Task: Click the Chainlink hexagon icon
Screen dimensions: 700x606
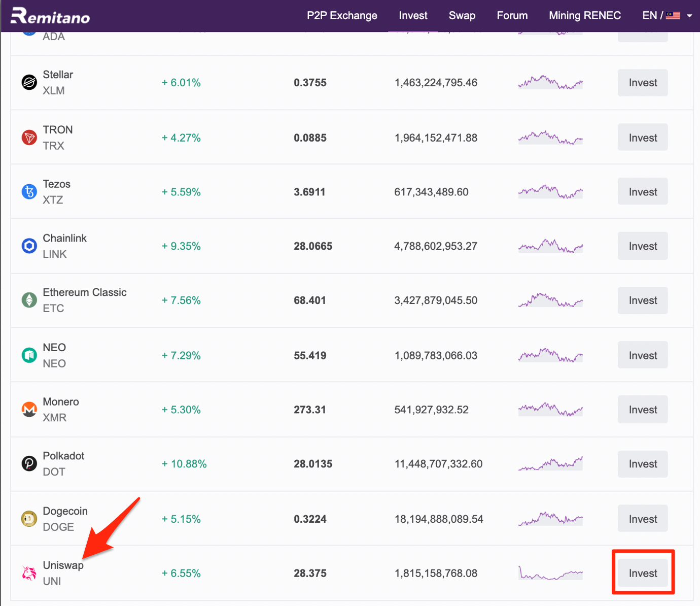Action: pos(29,246)
